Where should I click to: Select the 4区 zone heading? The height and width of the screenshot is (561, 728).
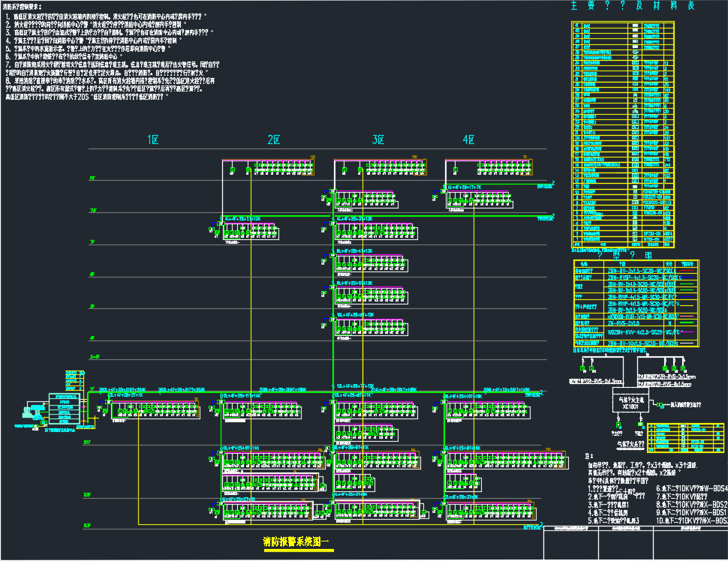(469, 139)
